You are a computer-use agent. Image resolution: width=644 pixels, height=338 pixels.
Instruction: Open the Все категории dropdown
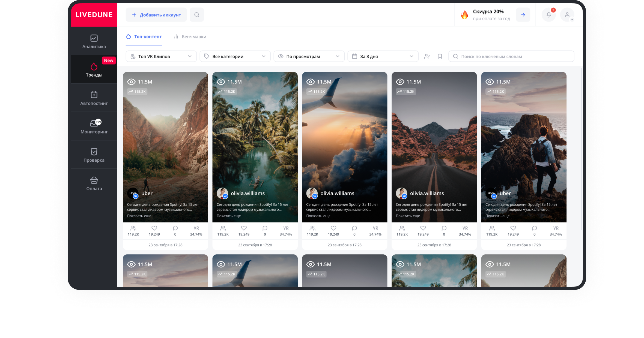[235, 56]
